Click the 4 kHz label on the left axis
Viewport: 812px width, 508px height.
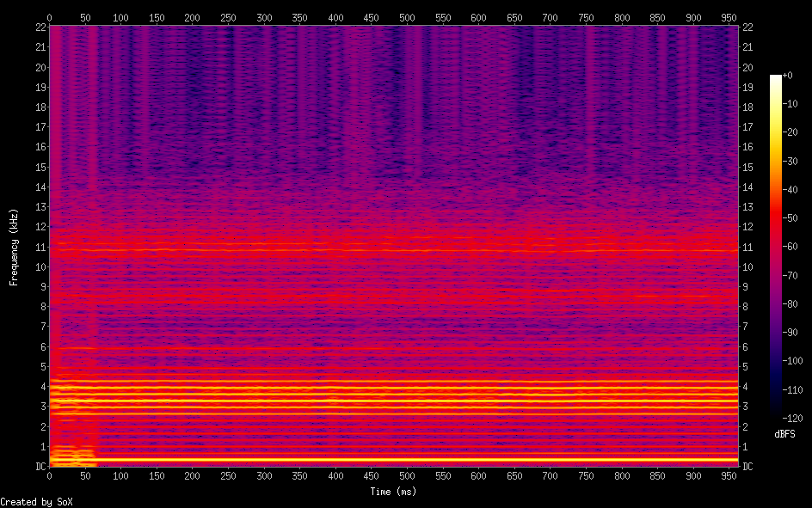tap(42, 387)
